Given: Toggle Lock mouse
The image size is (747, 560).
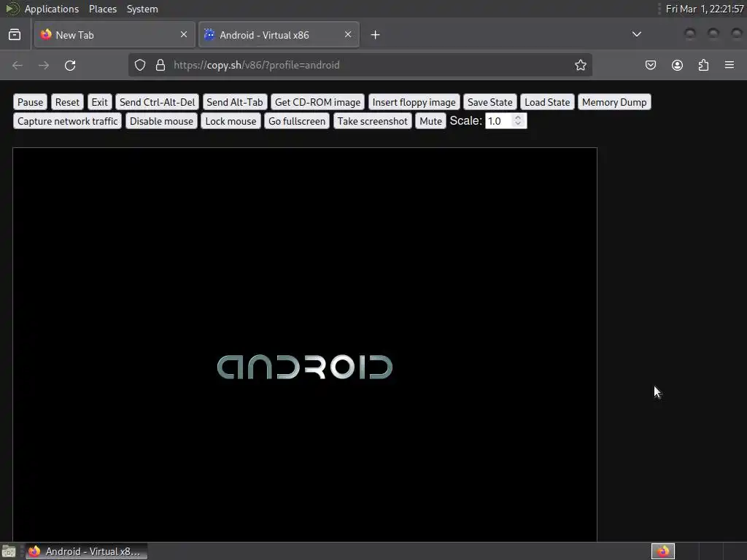Looking at the screenshot, I should (231, 121).
